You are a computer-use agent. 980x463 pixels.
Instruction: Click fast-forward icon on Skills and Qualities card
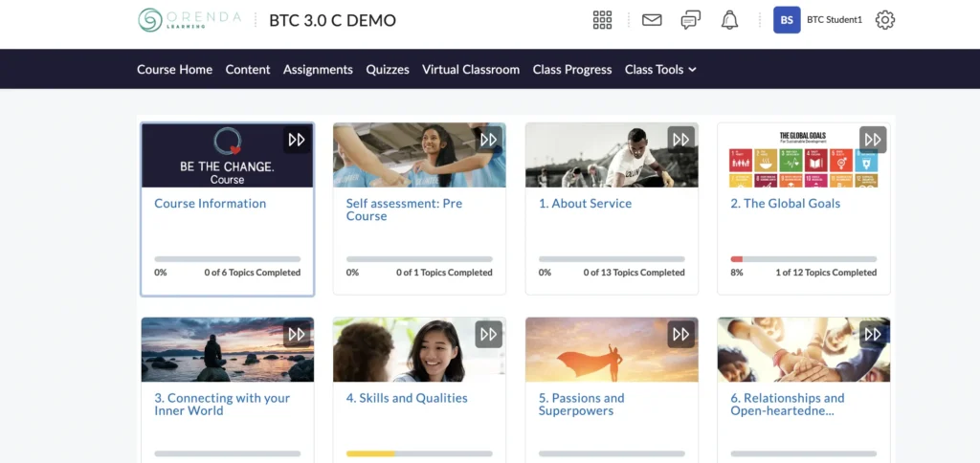click(x=489, y=334)
